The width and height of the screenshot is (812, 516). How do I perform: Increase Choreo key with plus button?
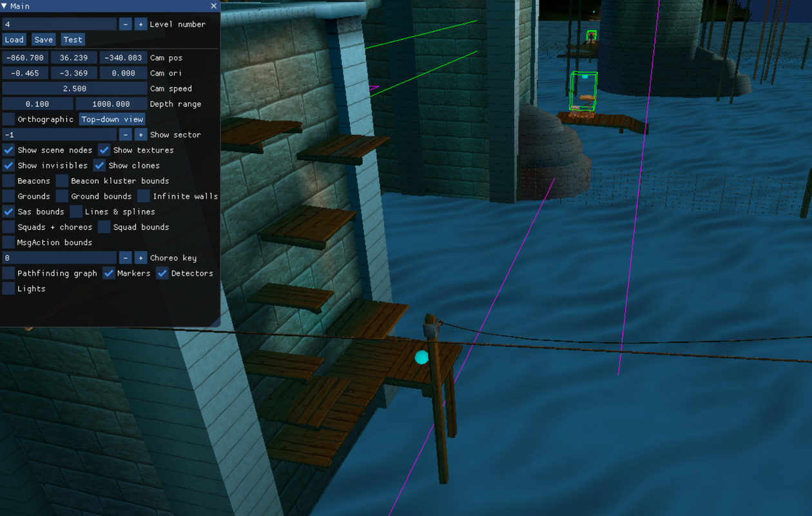(141, 258)
